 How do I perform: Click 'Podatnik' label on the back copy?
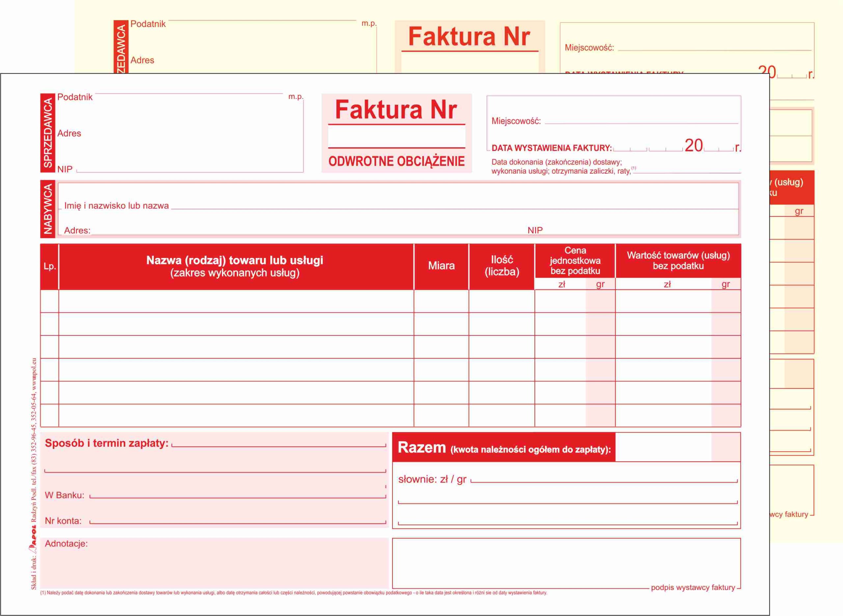pyautogui.click(x=148, y=24)
